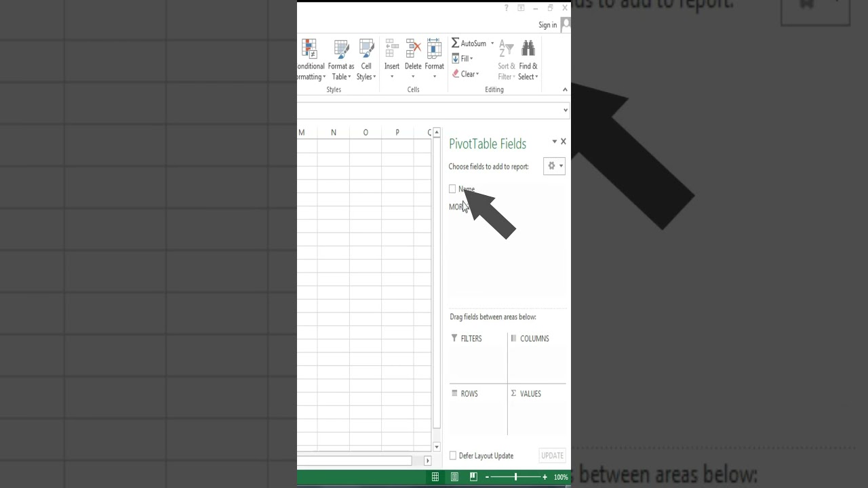Click the UPDATE button
Image resolution: width=868 pixels, height=488 pixels.
(x=552, y=455)
